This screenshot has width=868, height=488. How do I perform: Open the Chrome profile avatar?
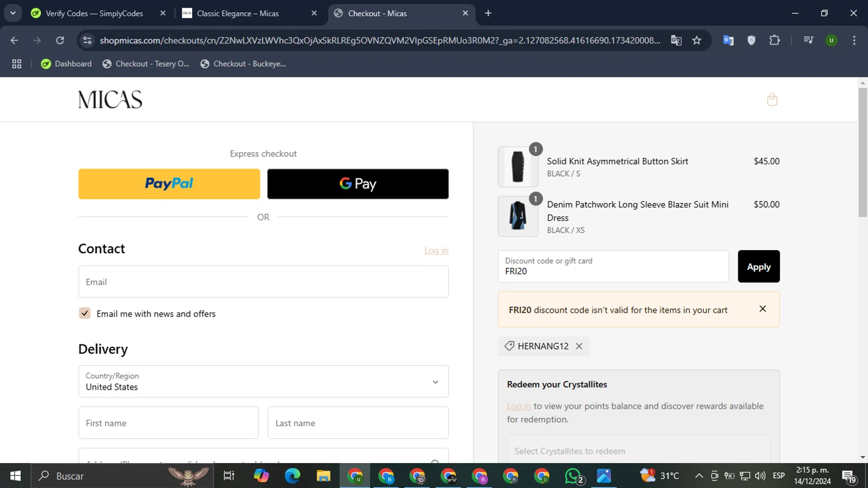tap(831, 40)
